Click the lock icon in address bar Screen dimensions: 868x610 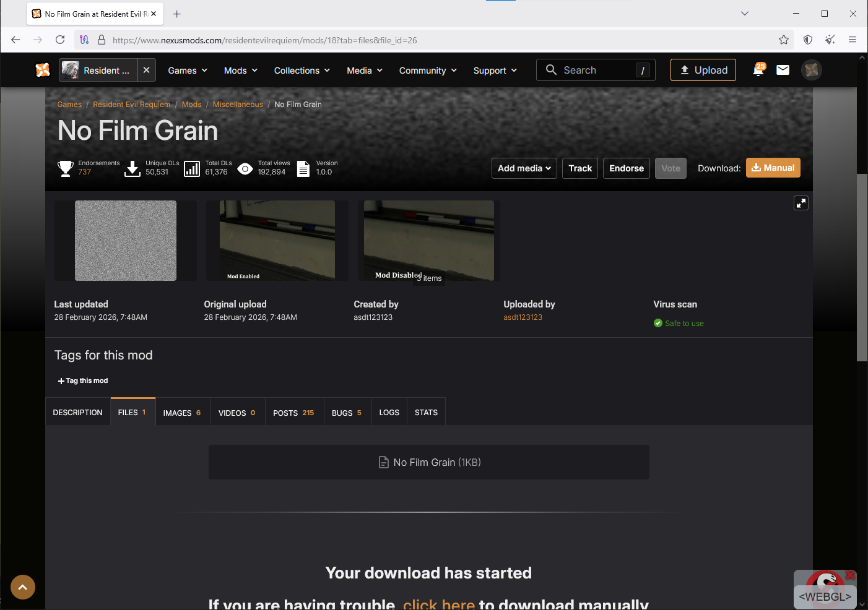click(x=102, y=40)
